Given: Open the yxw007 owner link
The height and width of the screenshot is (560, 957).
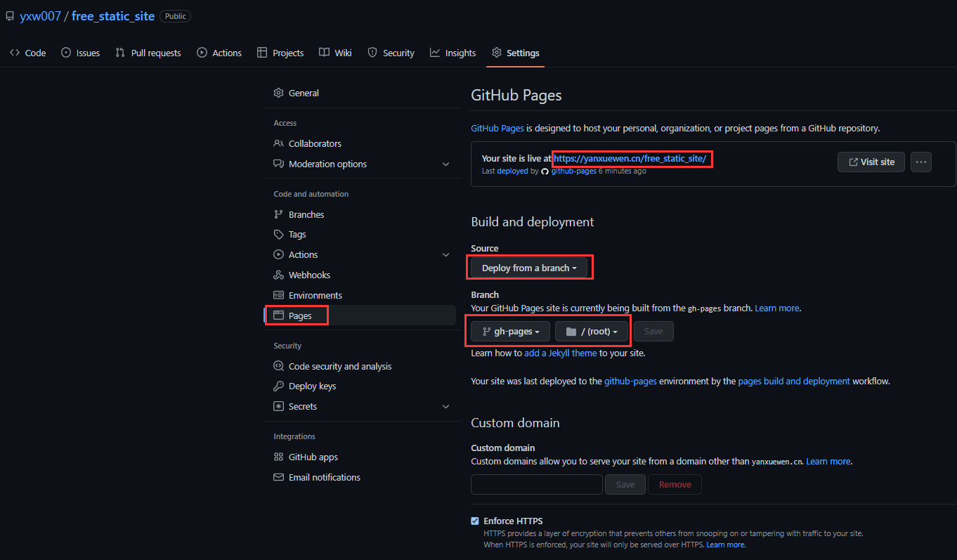Looking at the screenshot, I should click(x=40, y=16).
